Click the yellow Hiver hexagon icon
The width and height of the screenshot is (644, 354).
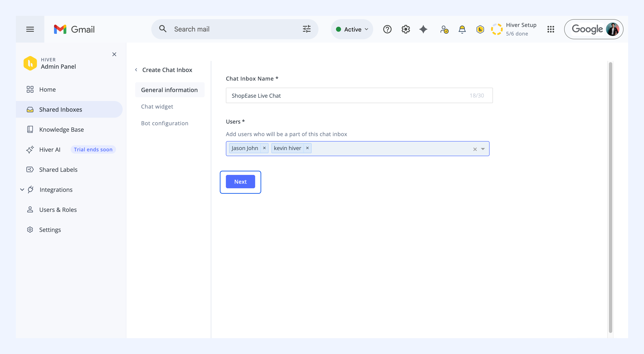(x=480, y=29)
